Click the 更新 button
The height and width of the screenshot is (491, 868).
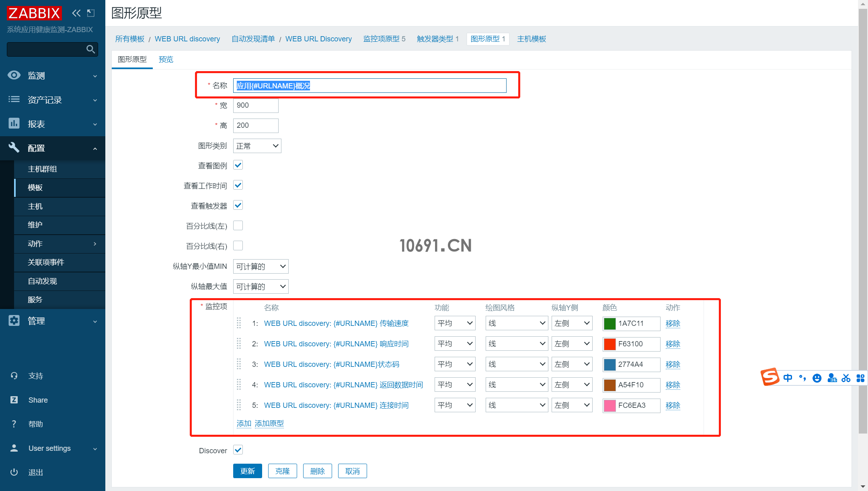248,471
